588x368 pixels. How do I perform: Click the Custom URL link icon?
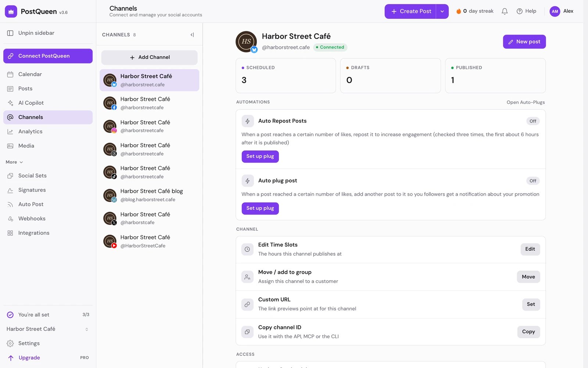(247, 304)
